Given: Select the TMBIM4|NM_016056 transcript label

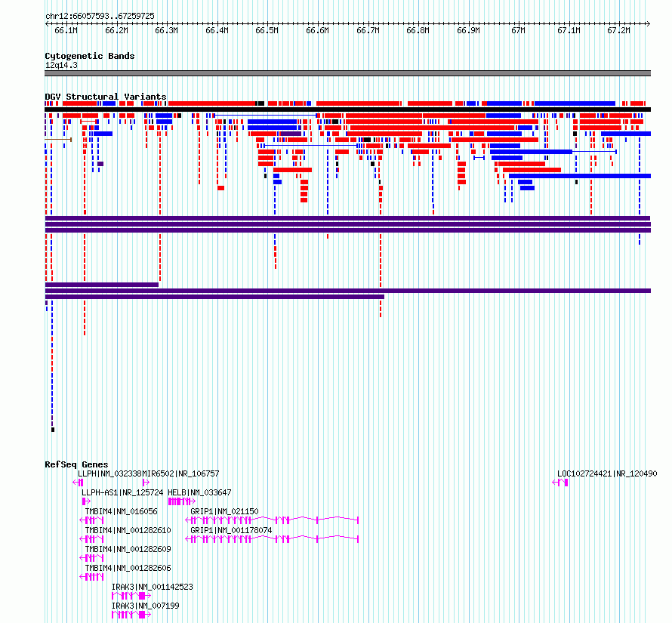Looking at the screenshot, I should [122, 511].
